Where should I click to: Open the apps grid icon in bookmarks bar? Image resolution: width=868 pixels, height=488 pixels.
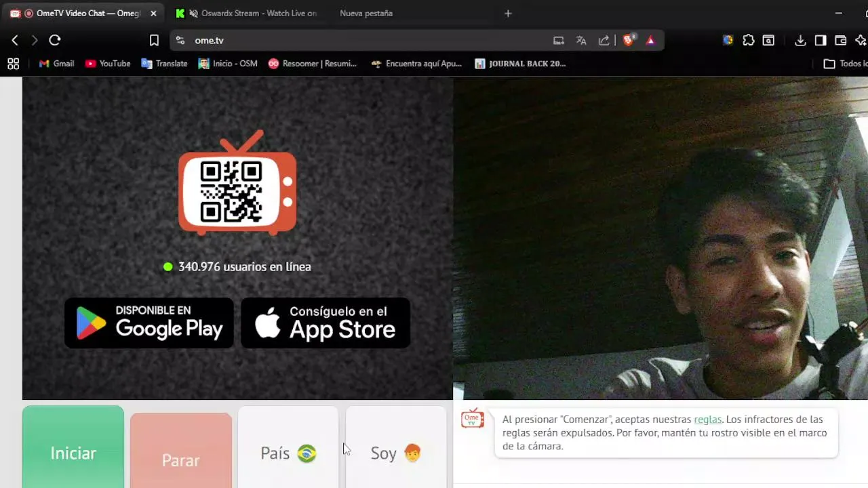[13, 64]
